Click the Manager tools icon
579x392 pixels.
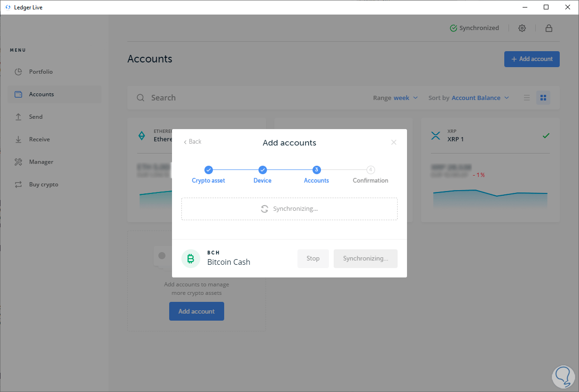pyautogui.click(x=18, y=162)
